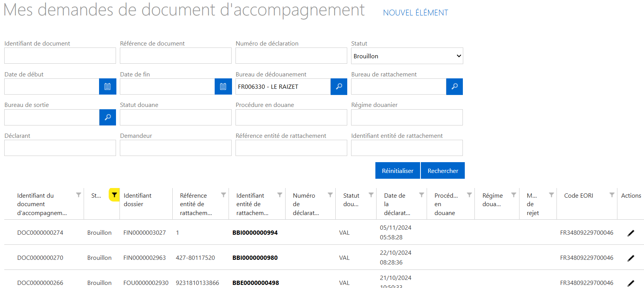
Task: Open filter for Numéro de déclaration column
Action: 330,195
